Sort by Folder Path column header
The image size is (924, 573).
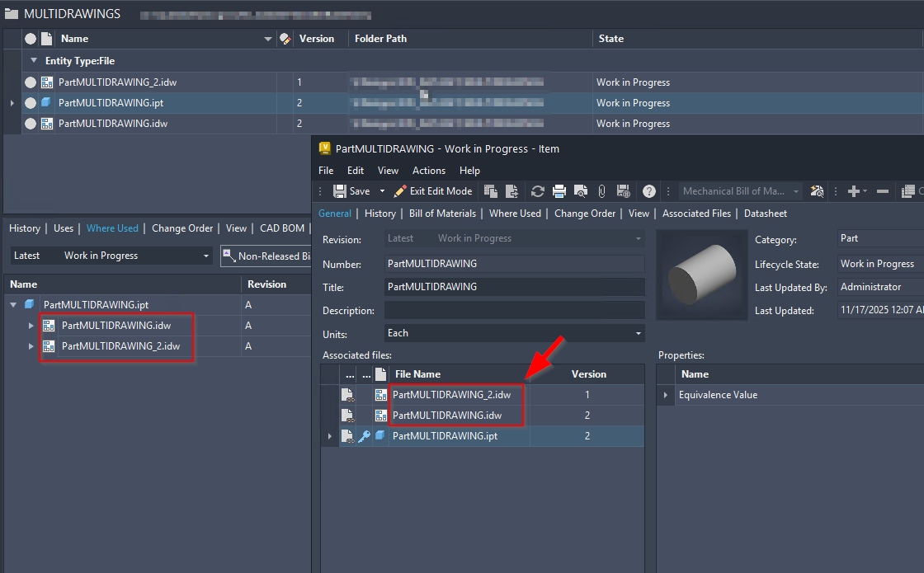click(x=380, y=39)
